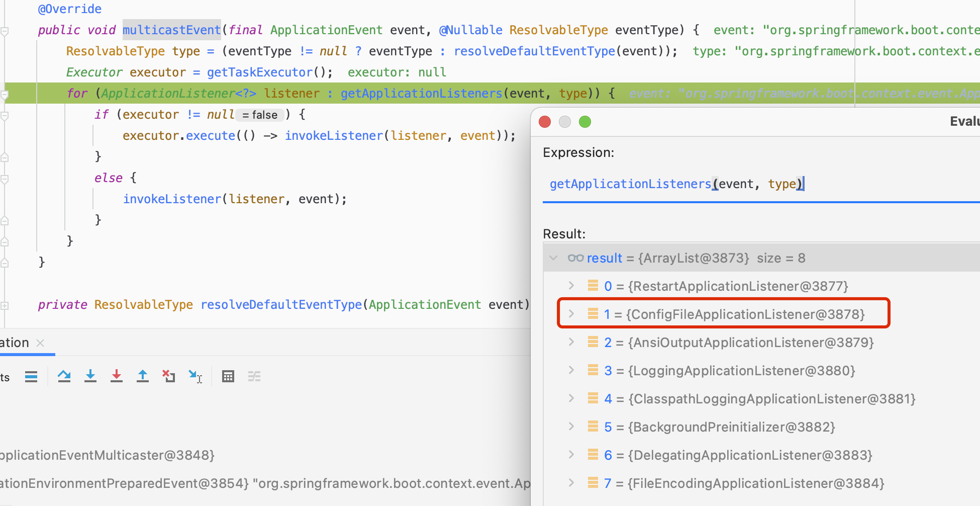Click green zoom button of Evaluate dialog

tap(585, 122)
